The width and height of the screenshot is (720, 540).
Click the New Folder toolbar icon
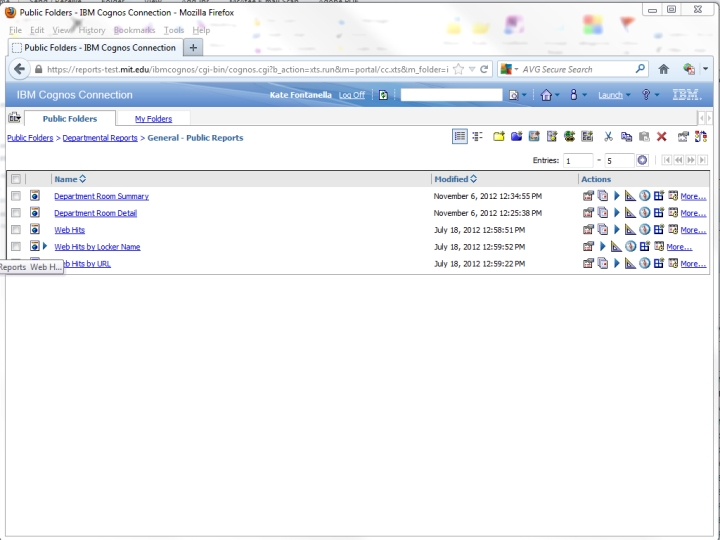(x=498, y=137)
